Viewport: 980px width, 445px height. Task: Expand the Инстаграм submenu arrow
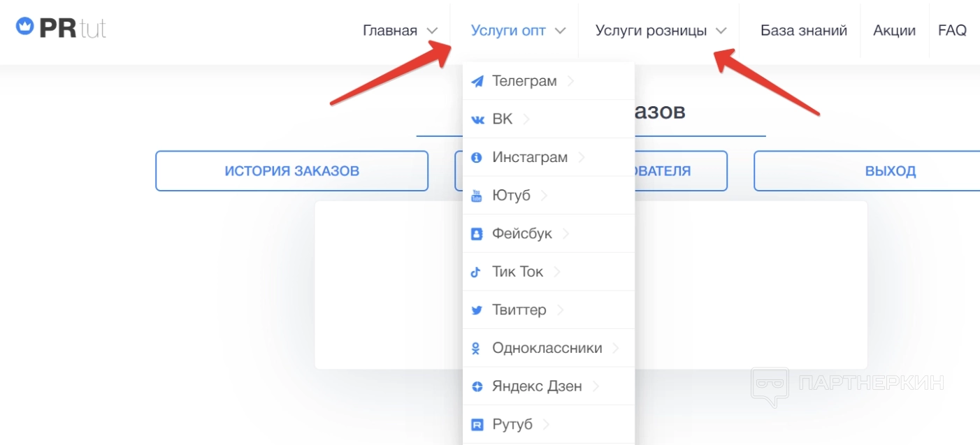(x=581, y=157)
